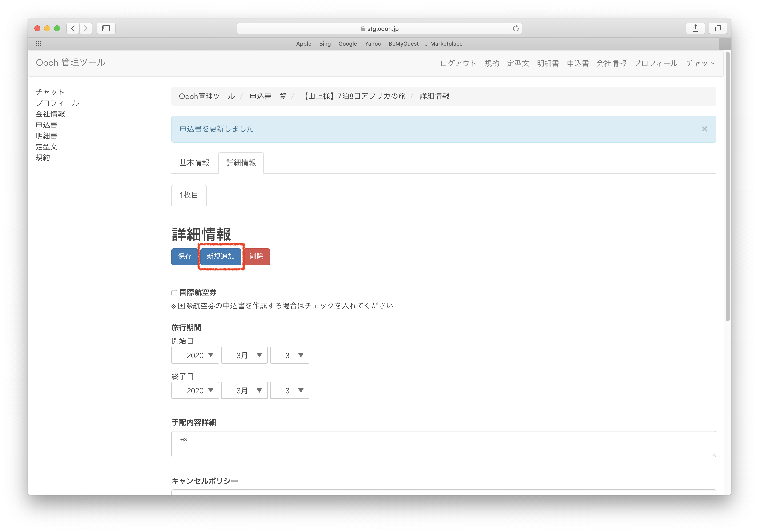This screenshot has width=759, height=532.
Task: Open the 終了日 day dropdown
Action: pyautogui.click(x=290, y=391)
